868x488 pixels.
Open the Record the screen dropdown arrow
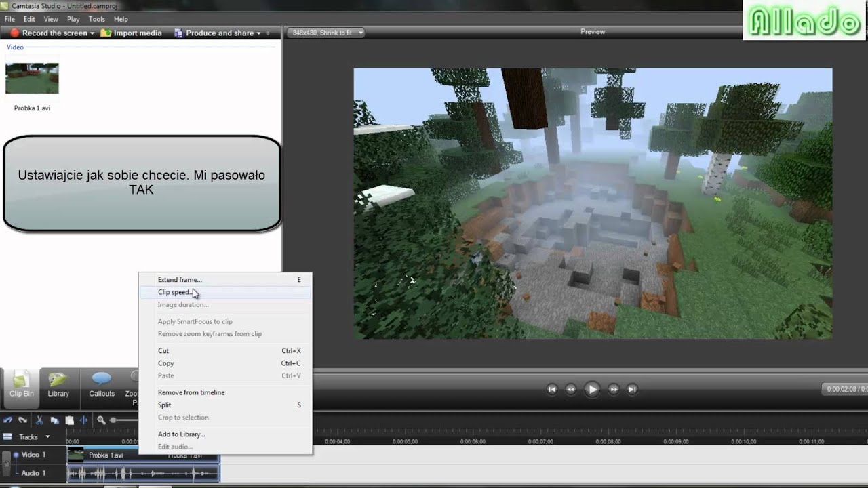click(x=92, y=33)
